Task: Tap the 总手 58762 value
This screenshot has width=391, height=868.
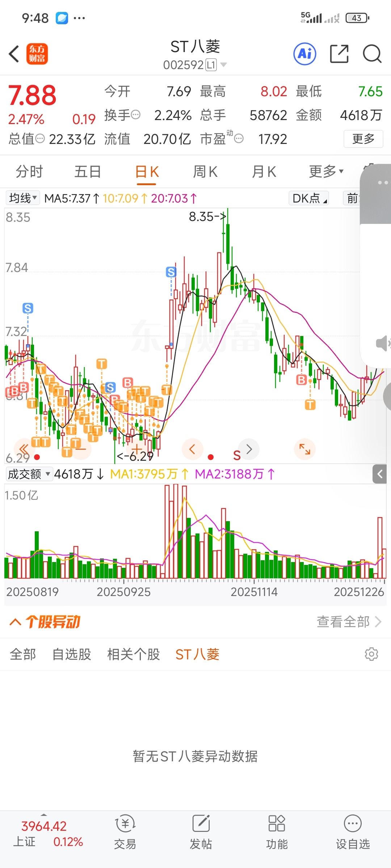Action: tap(268, 115)
